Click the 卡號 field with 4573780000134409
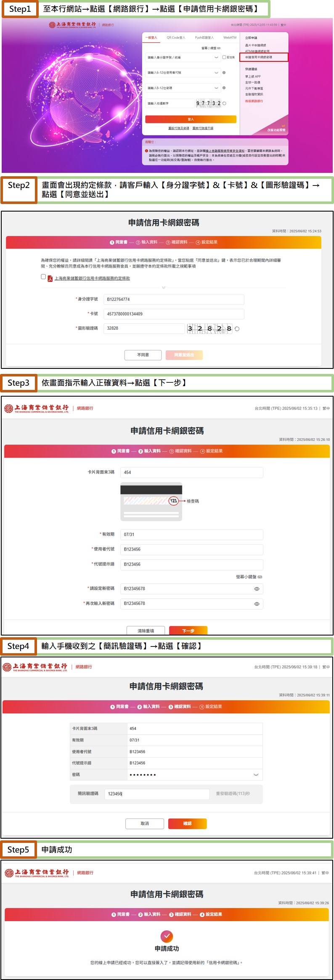334x980 pixels. coord(174,314)
